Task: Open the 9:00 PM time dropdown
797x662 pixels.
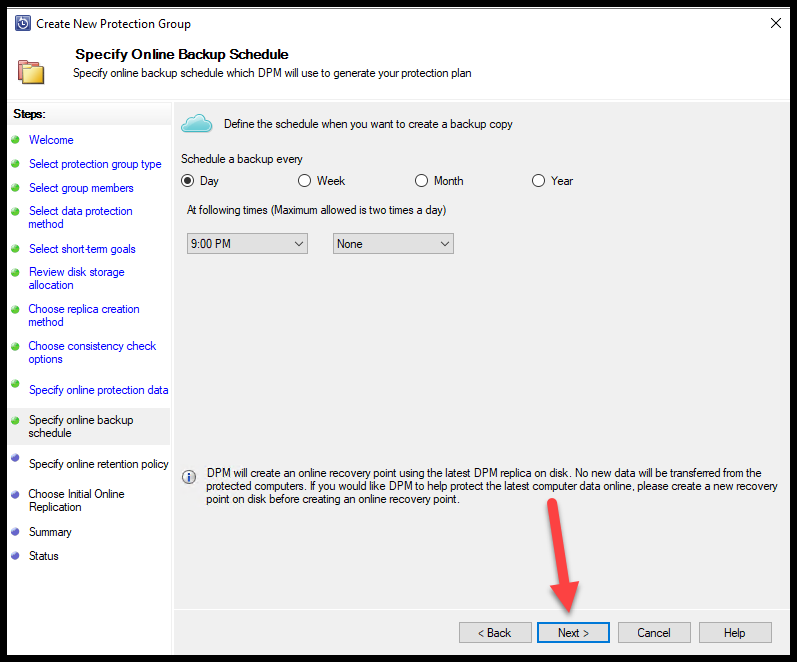Action: click(x=247, y=244)
